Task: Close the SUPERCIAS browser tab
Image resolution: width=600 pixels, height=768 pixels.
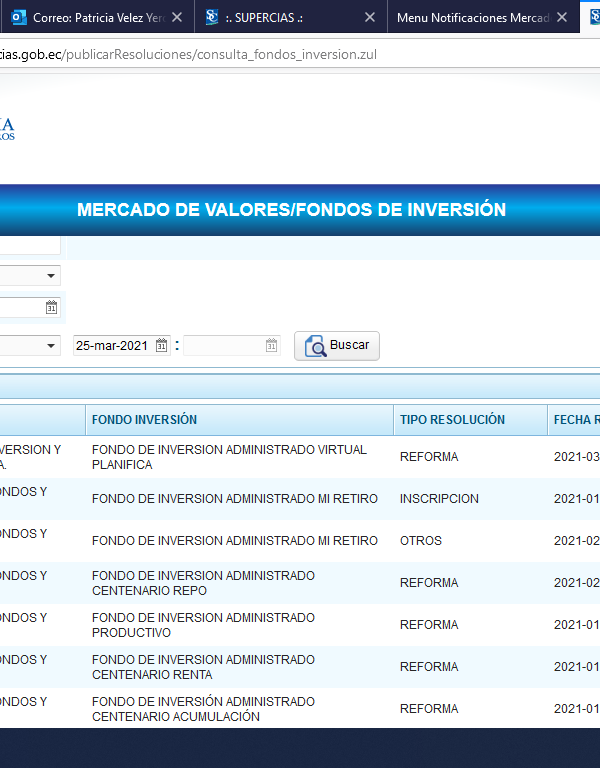Action: 371,18
